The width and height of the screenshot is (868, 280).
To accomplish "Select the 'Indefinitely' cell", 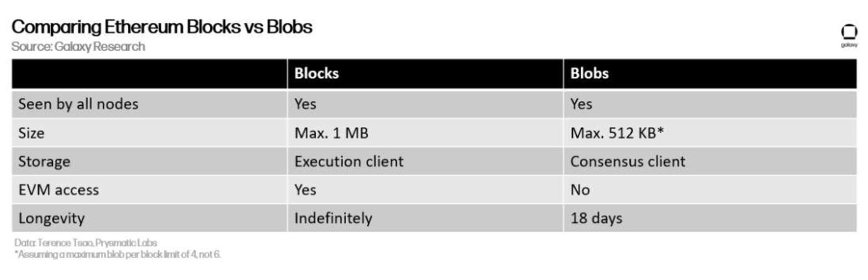I will coord(333,219).
